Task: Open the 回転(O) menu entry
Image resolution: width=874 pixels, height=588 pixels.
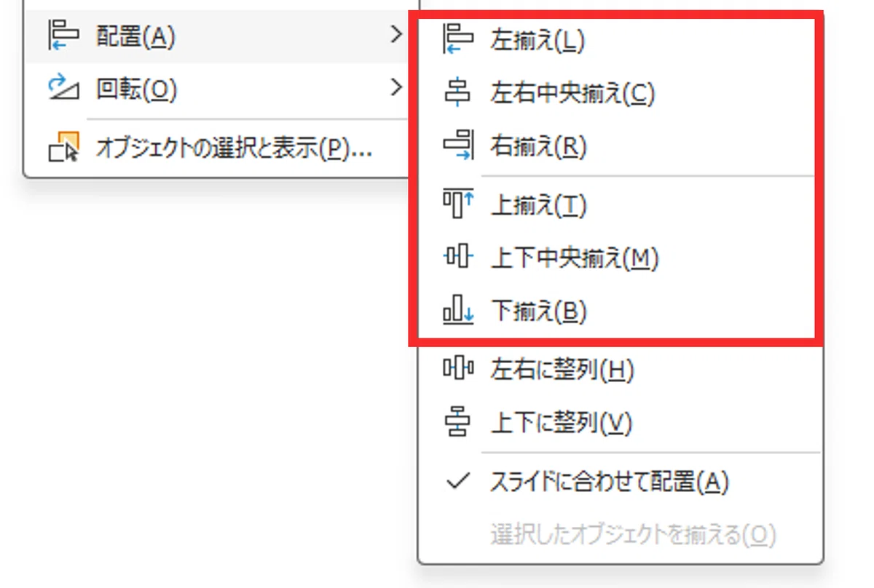Action: click(x=216, y=90)
